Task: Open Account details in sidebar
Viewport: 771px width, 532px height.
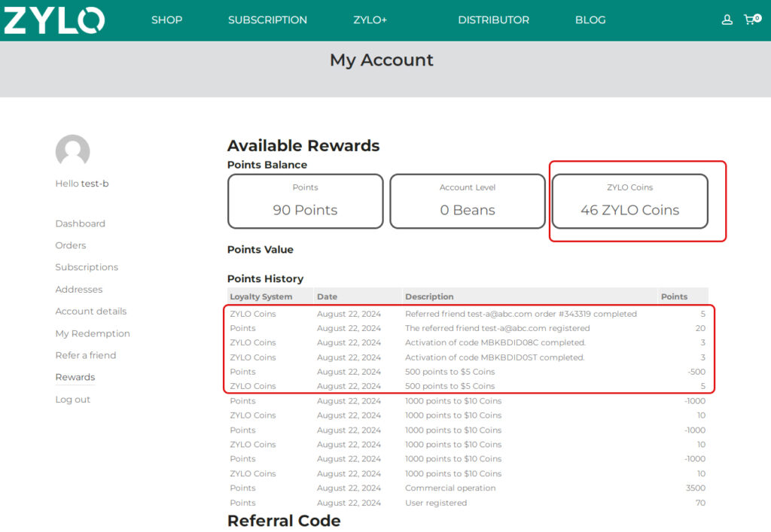Action: tap(90, 312)
